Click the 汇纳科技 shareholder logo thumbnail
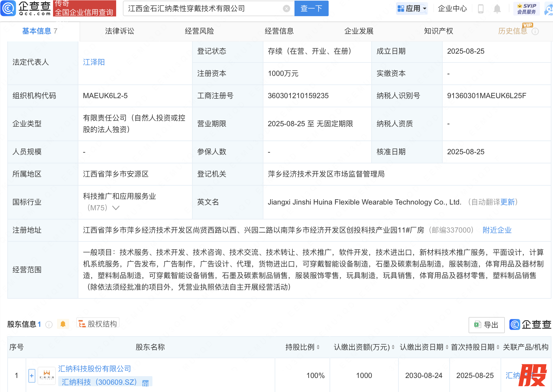553x392 pixels. pos(47,376)
